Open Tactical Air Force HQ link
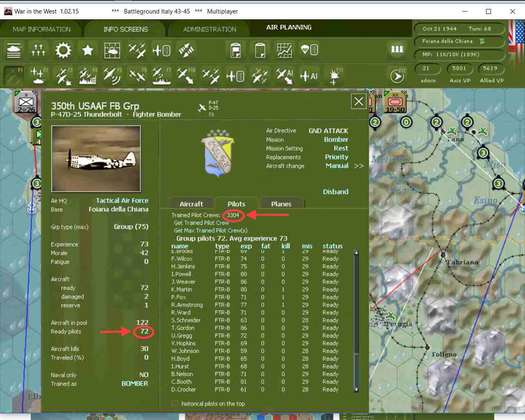This screenshot has width=525, height=420. pyautogui.click(x=122, y=201)
